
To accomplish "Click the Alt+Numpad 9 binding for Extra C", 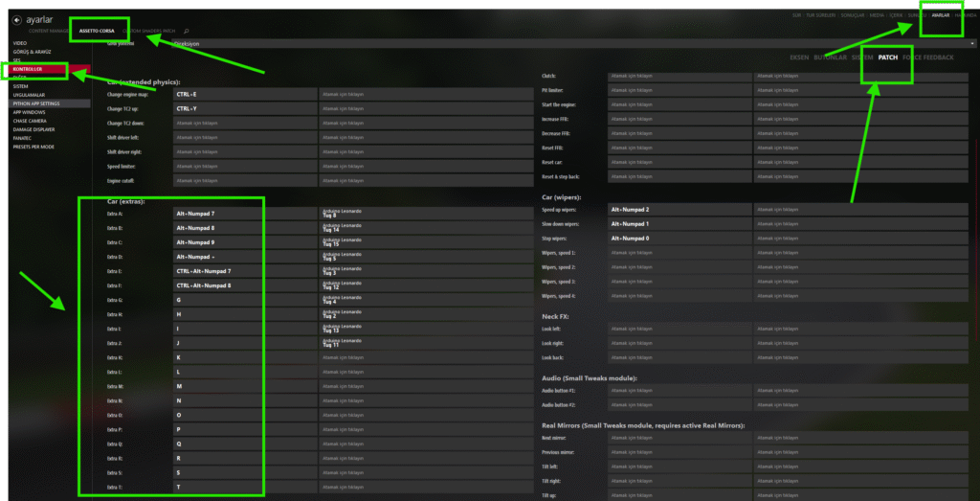I will coord(245,242).
